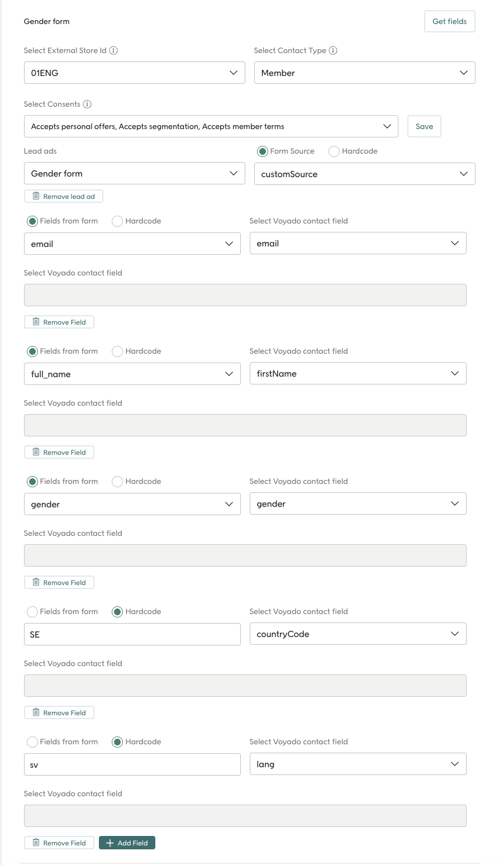Click trash icon under the email field mapping

36,322
